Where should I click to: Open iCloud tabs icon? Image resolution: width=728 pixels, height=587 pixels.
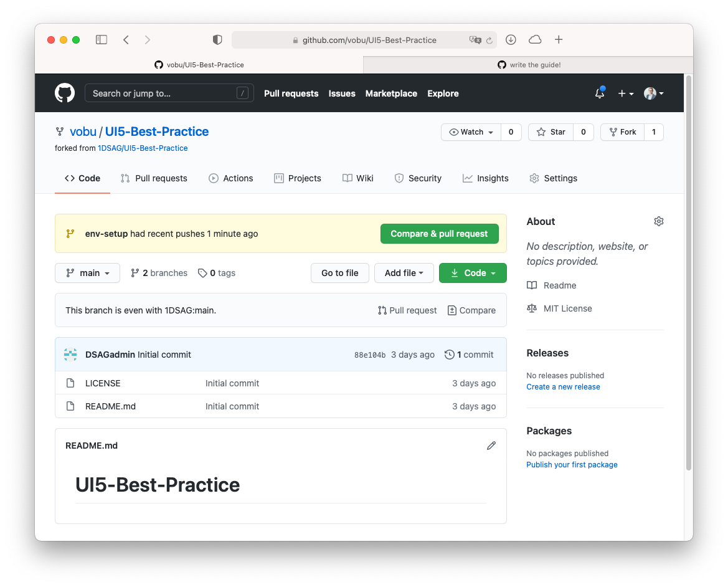(535, 40)
